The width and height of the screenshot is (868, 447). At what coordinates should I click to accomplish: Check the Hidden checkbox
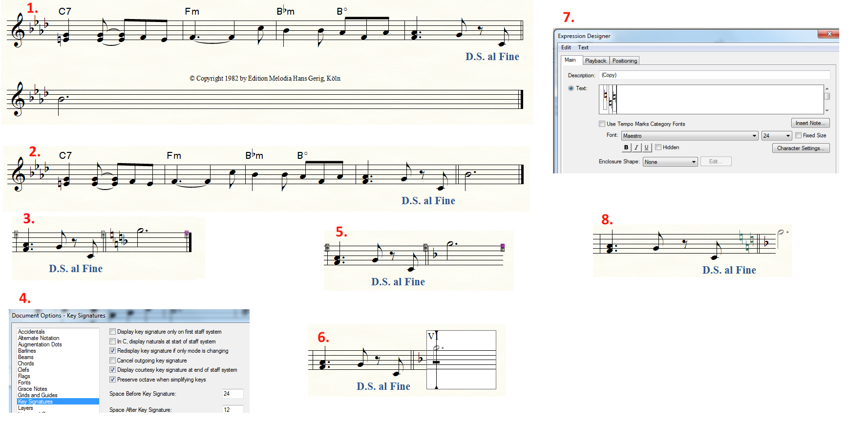(x=658, y=147)
